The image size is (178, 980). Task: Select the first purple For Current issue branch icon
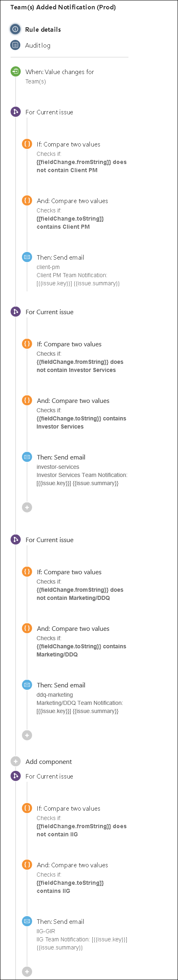tap(15, 112)
